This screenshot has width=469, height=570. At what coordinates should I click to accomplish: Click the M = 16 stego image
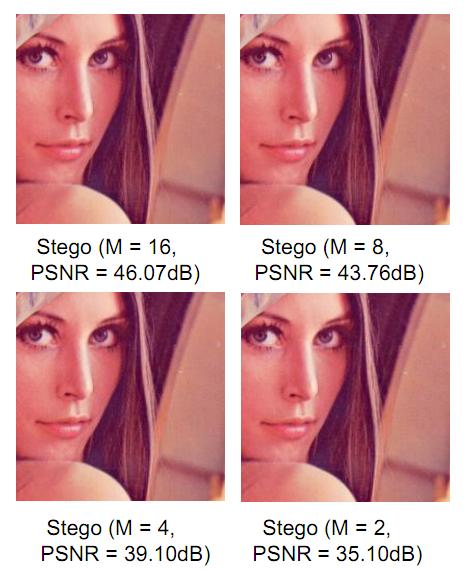pos(120,119)
